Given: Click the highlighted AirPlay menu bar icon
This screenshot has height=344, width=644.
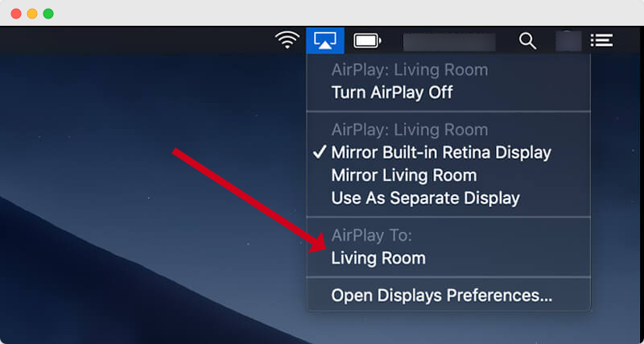Looking at the screenshot, I should [325, 40].
